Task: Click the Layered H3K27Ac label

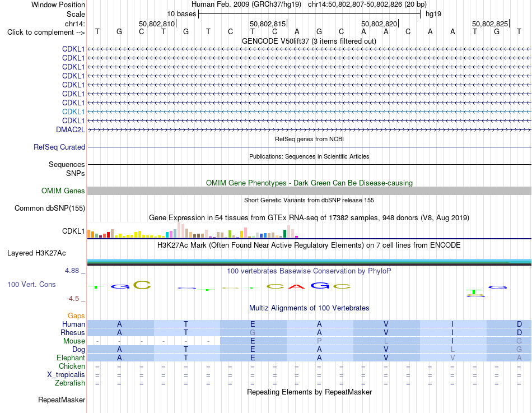Action: [36, 253]
